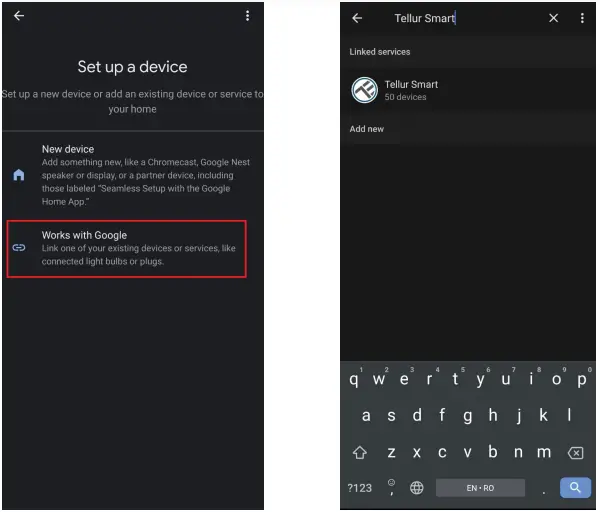Tap the m key

click(x=544, y=453)
